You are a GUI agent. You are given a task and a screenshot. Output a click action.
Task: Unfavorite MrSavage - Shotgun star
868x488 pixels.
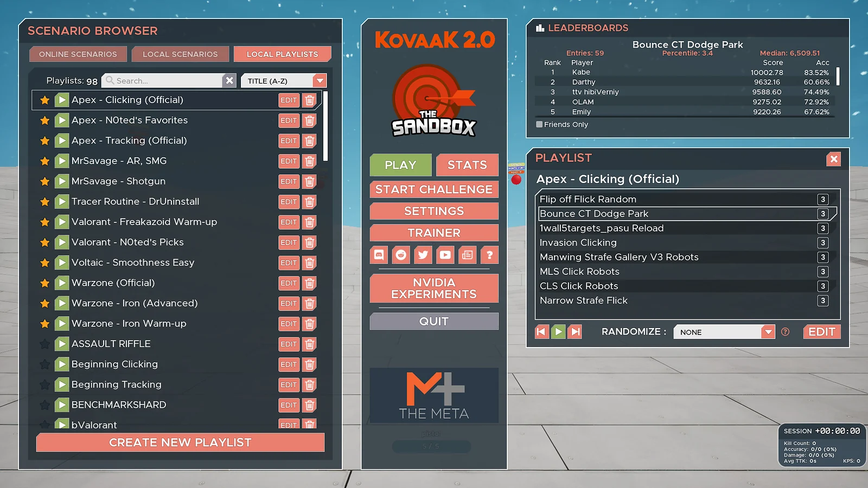coord(45,182)
